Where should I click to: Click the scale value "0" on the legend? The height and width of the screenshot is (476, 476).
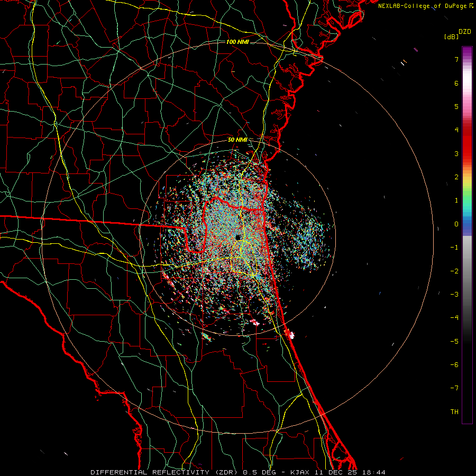pos(456,224)
